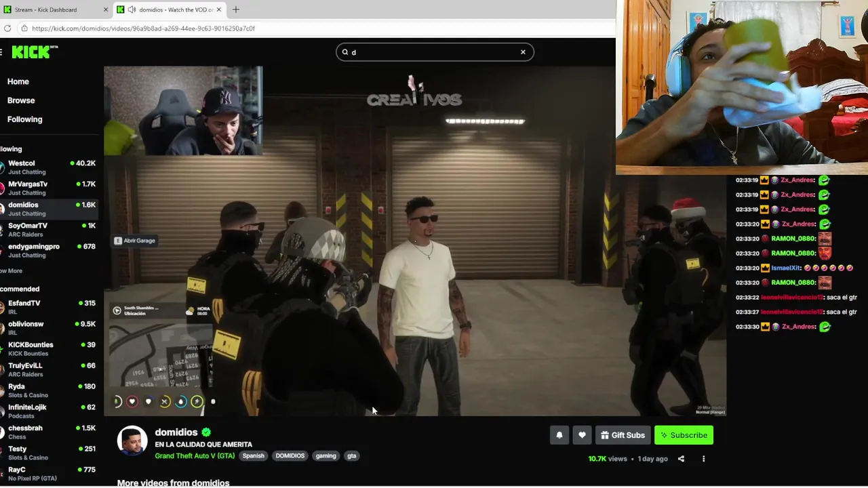The width and height of the screenshot is (868, 488).
Task: Open a new browser tab
Action: click(236, 9)
